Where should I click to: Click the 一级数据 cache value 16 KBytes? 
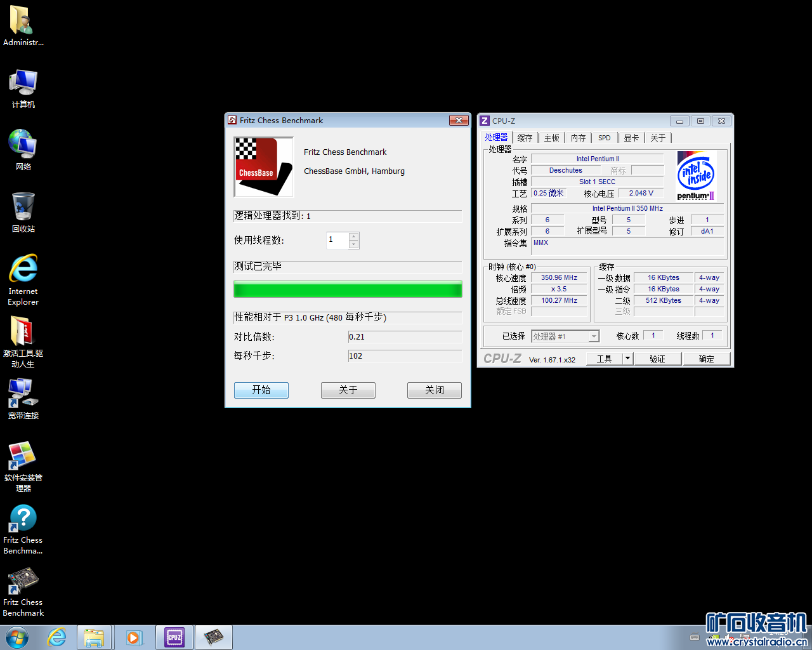[x=664, y=277]
